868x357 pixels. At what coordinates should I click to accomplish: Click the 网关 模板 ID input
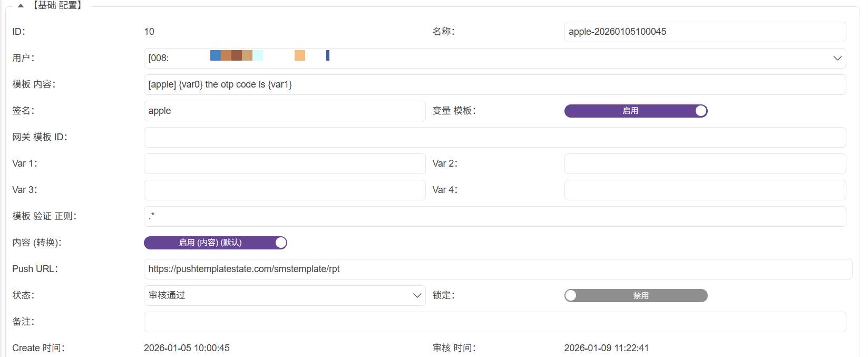click(x=494, y=137)
